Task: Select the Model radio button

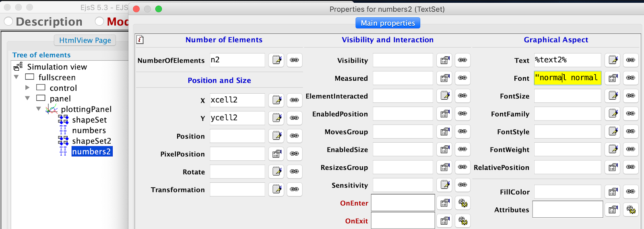Action: pos(99,21)
